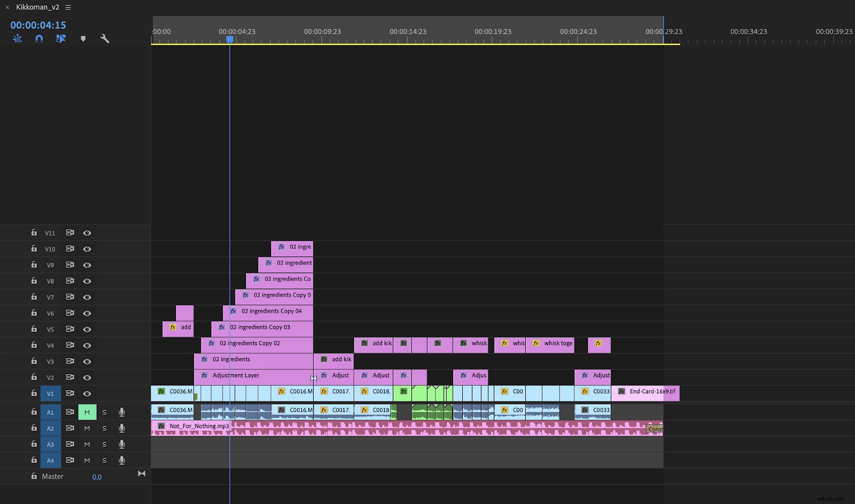Select the End-Card-16x9.tif clip
The width and height of the screenshot is (855, 504).
(x=646, y=392)
